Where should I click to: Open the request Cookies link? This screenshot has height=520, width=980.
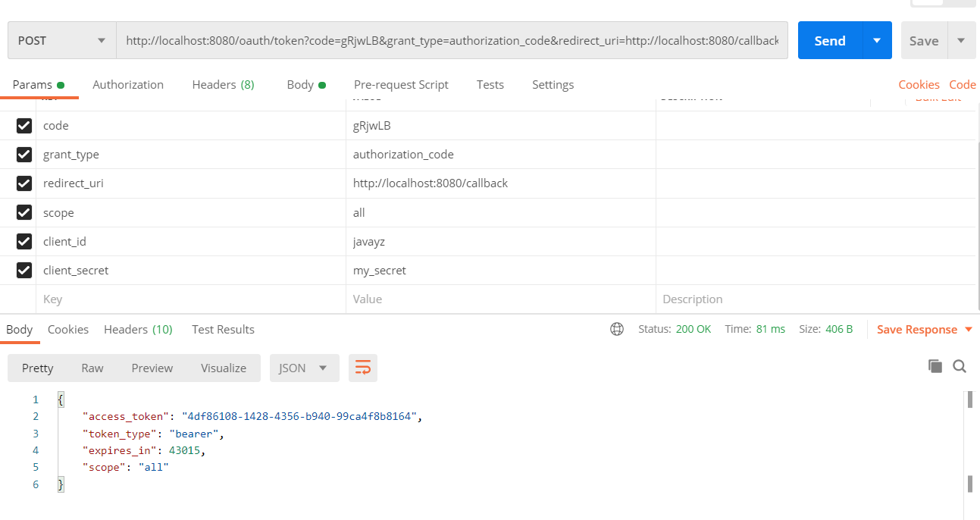pos(919,85)
